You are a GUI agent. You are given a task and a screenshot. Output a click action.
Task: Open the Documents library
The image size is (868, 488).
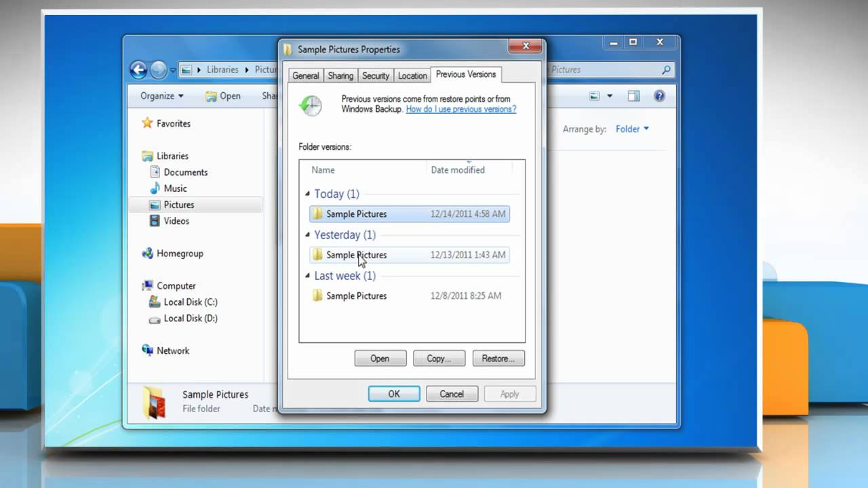tap(185, 172)
